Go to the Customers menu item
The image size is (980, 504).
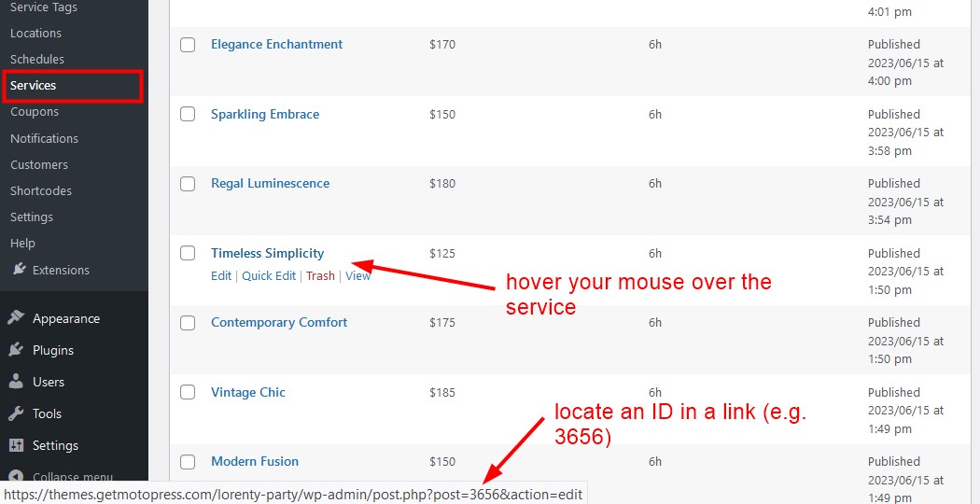[39, 164]
